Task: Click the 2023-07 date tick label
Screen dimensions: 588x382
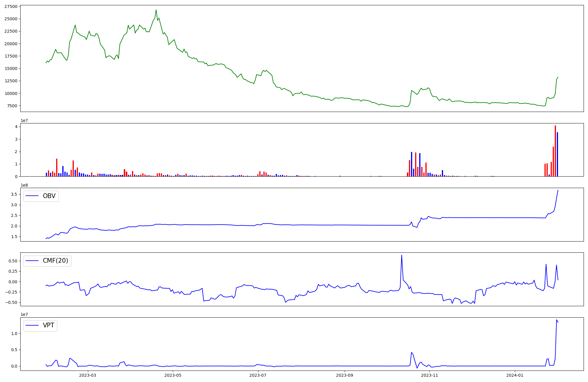Action: coord(258,375)
